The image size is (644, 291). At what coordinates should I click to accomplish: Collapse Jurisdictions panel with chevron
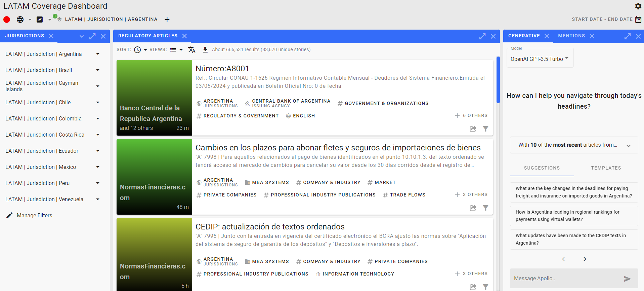[x=82, y=36]
